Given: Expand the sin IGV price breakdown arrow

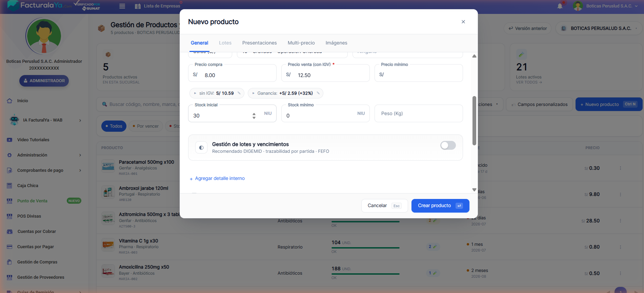Looking at the screenshot, I should [x=195, y=93].
